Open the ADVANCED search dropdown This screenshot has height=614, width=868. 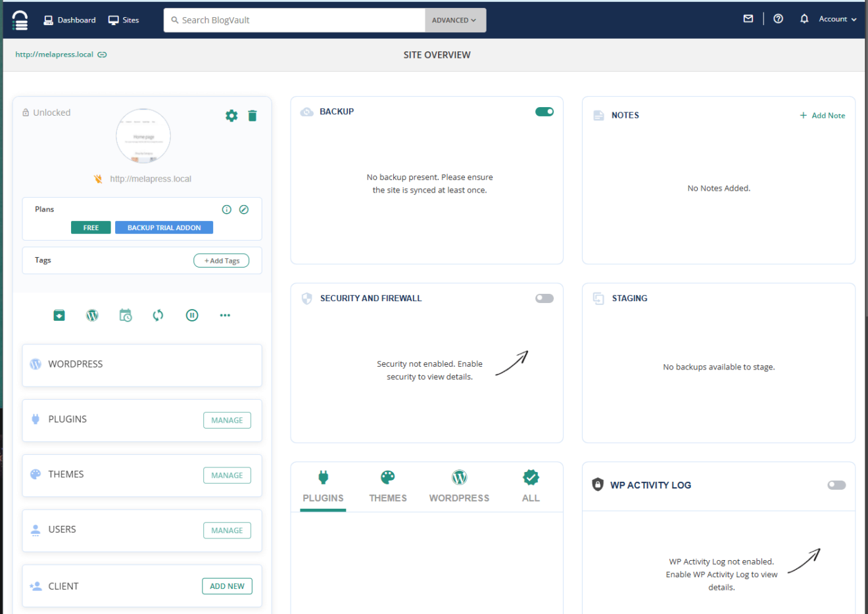[x=455, y=20]
